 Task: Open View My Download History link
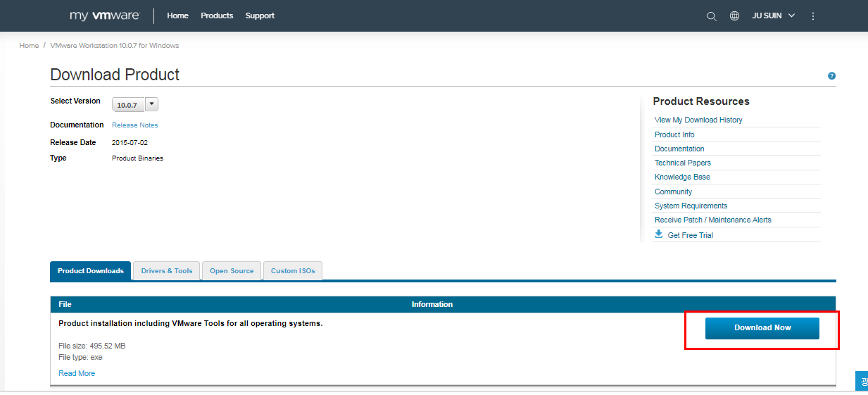(698, 120)
